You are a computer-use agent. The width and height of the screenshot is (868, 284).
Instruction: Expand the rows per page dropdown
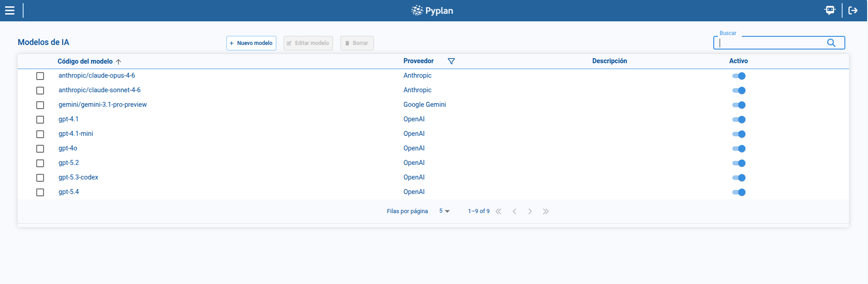click(x=444, y=211)
